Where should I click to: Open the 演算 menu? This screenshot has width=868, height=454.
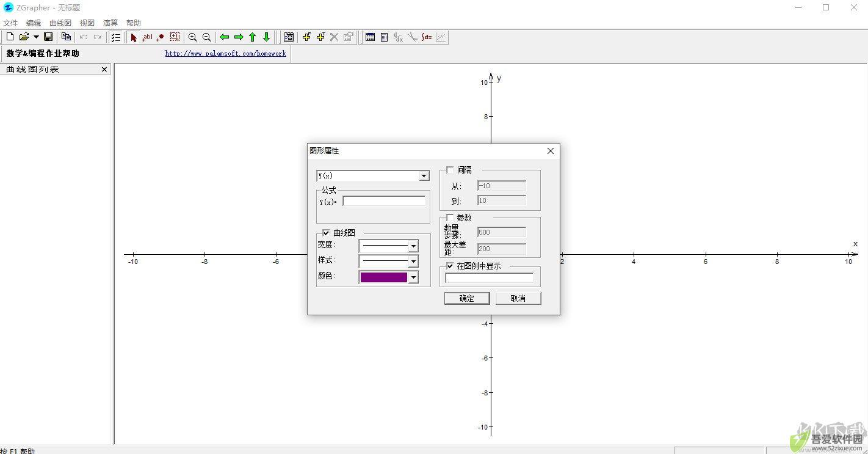110,23
